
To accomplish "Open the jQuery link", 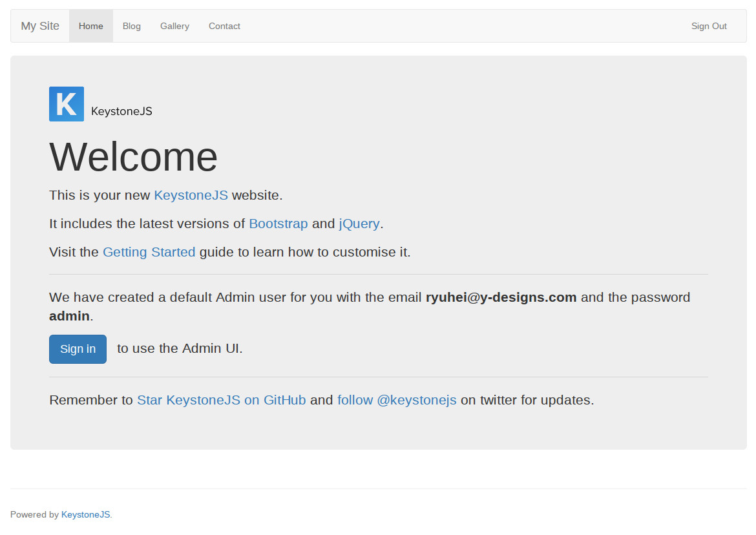I will tap(359, 224).
